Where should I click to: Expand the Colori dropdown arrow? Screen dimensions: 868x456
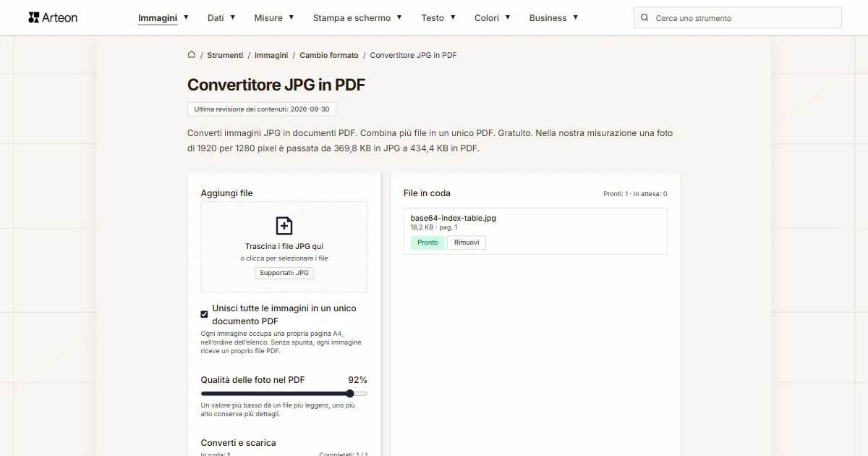[x=508, y=17]
